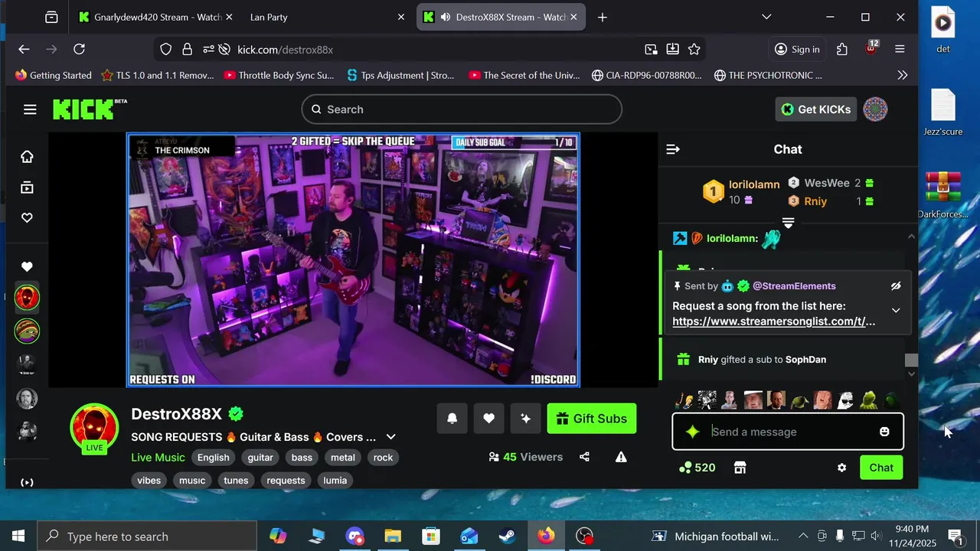Click the 520 channel points balance
980x551 pixels.
(697, 468)
